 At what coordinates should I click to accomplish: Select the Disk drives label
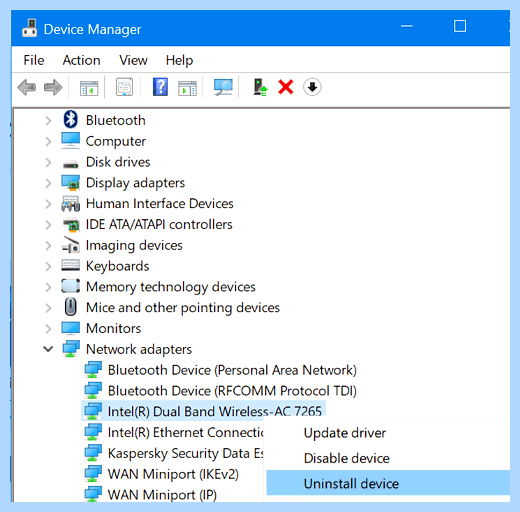pyautogui.click(x=118, y=162)
